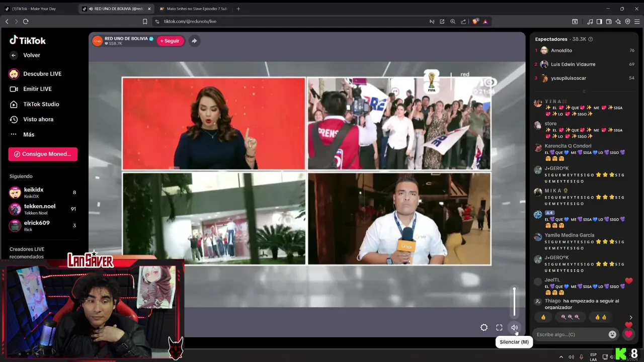
Task: Open the Brave Wallet icon
Action: click(609, 22)
